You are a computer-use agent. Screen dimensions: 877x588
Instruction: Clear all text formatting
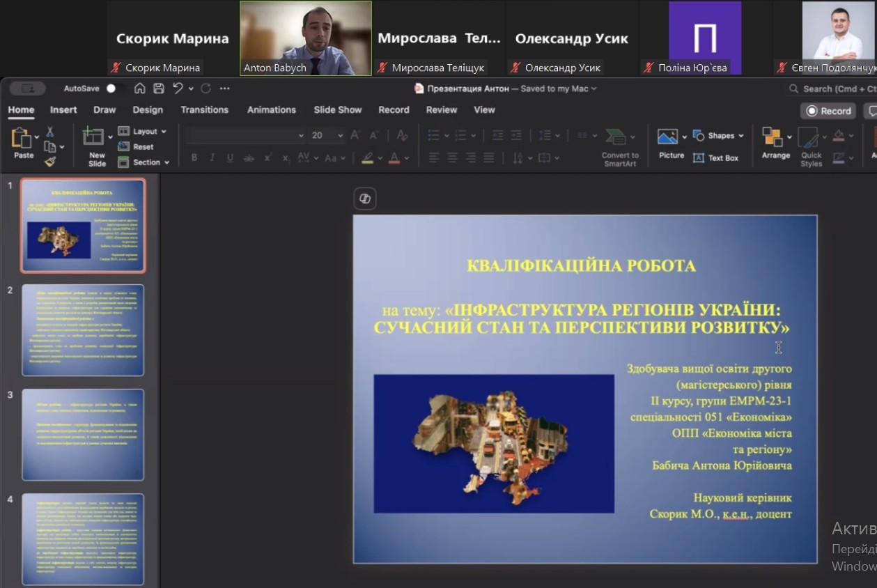[402, 135]
